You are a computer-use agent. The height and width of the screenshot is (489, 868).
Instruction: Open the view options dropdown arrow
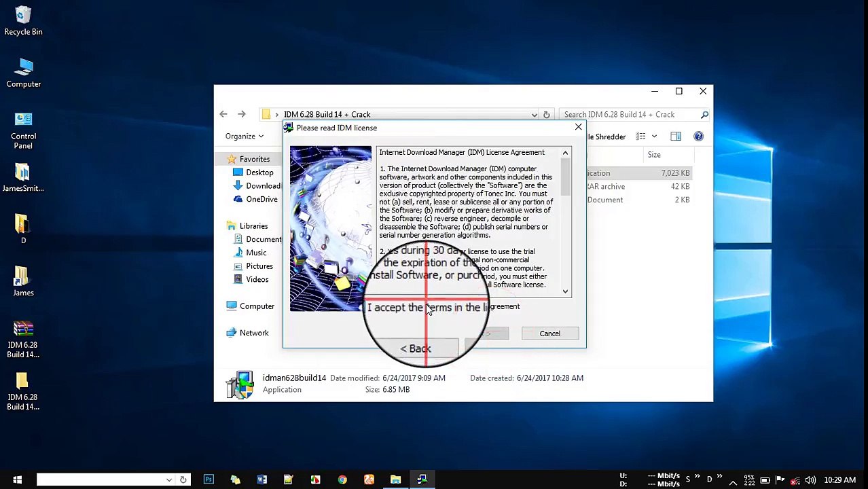point(654,137)
